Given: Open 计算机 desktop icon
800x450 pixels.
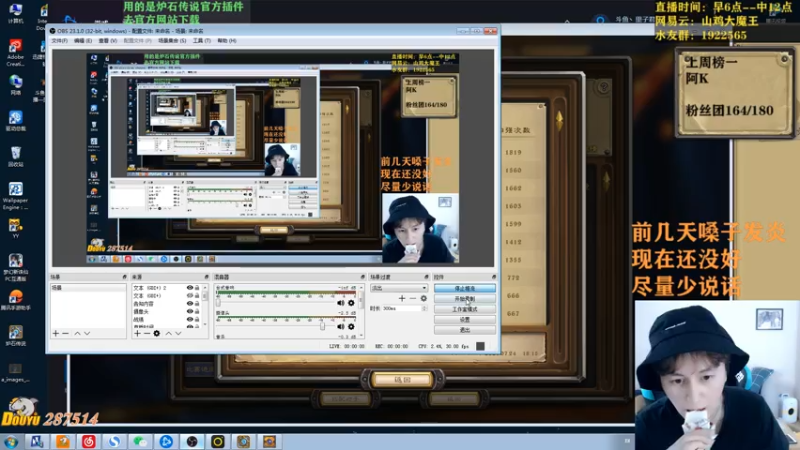Looking at the screenshot, I should coord(15,14).
